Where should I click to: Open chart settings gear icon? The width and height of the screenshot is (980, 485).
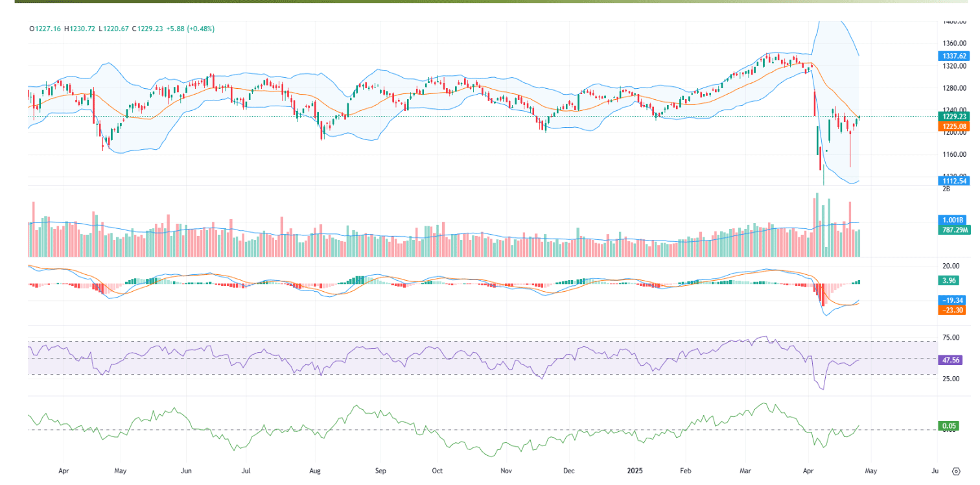[956, 471]
